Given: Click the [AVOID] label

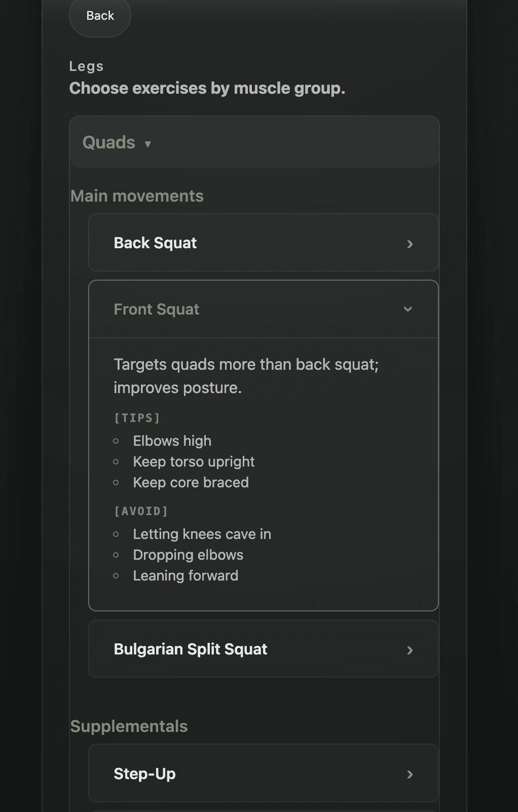Looking at the screenshot, I should click(141, 511).
